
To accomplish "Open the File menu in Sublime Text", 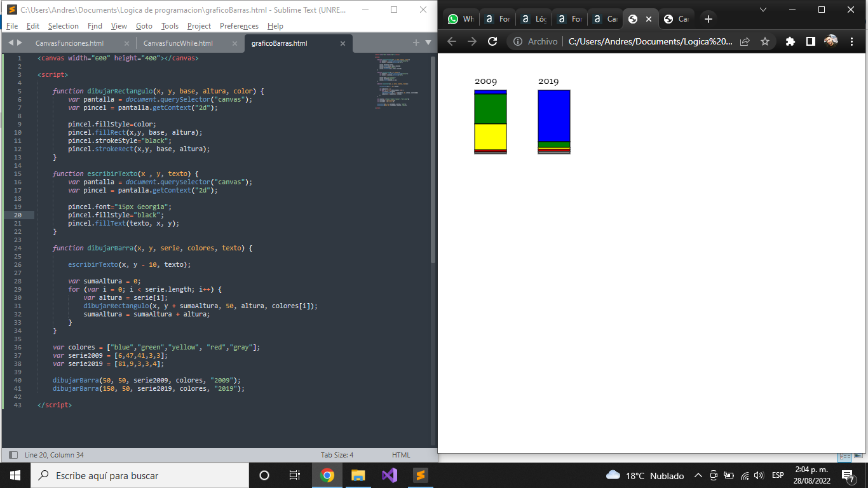I will click(x=12, y=26).
